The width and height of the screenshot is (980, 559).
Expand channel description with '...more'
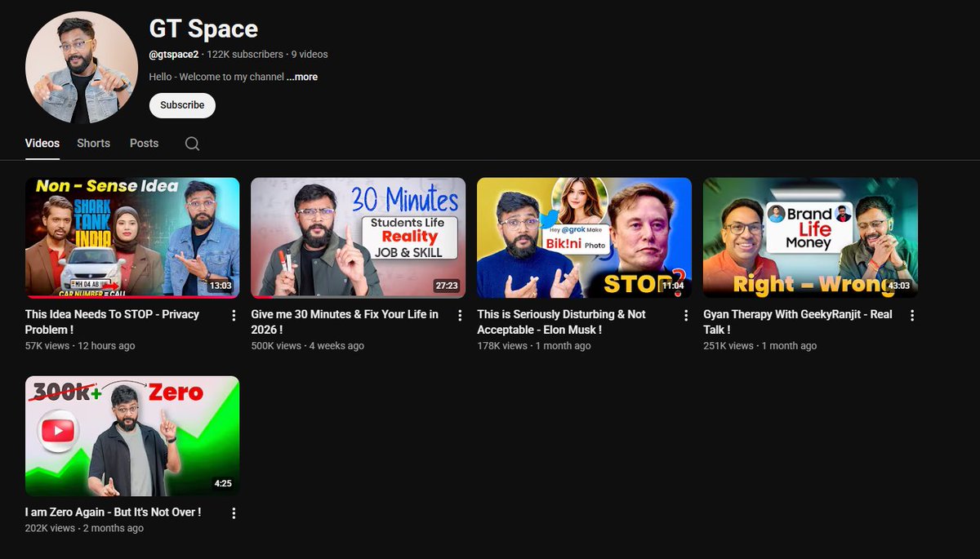tap(302, 77)
